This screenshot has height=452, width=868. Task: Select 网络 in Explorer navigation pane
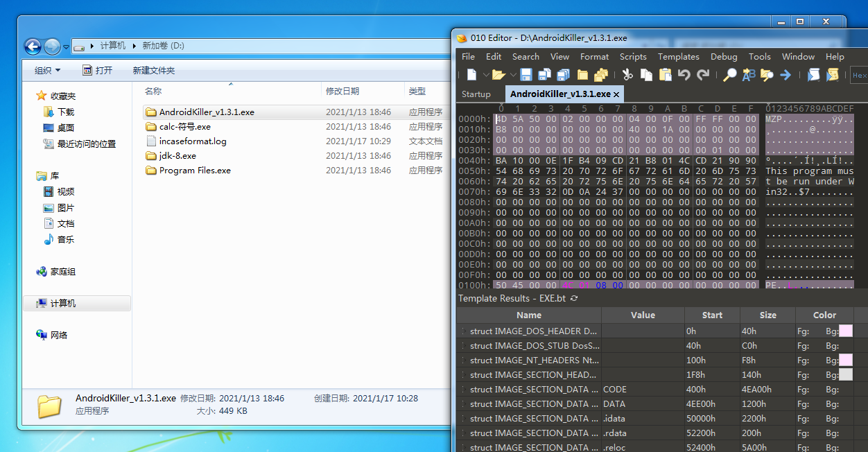point(59,335)
